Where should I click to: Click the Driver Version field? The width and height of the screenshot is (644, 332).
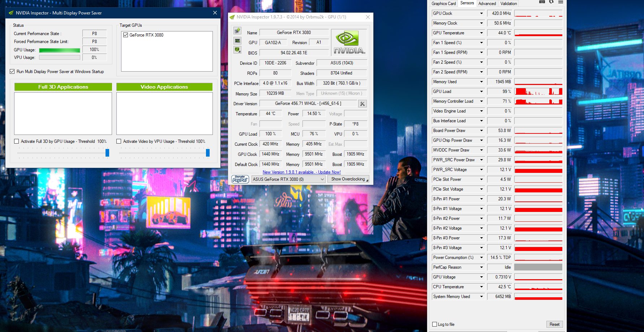(308, 103)
